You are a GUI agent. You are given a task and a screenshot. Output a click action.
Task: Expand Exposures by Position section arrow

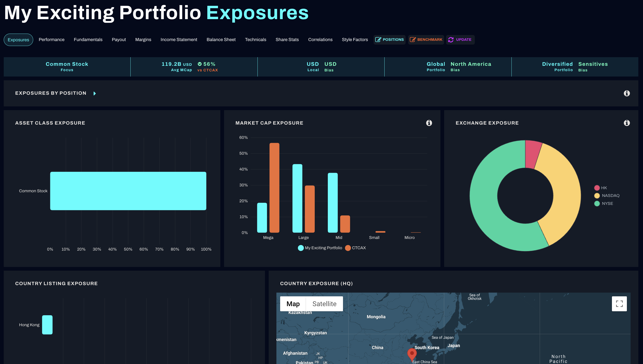[95, 94]
